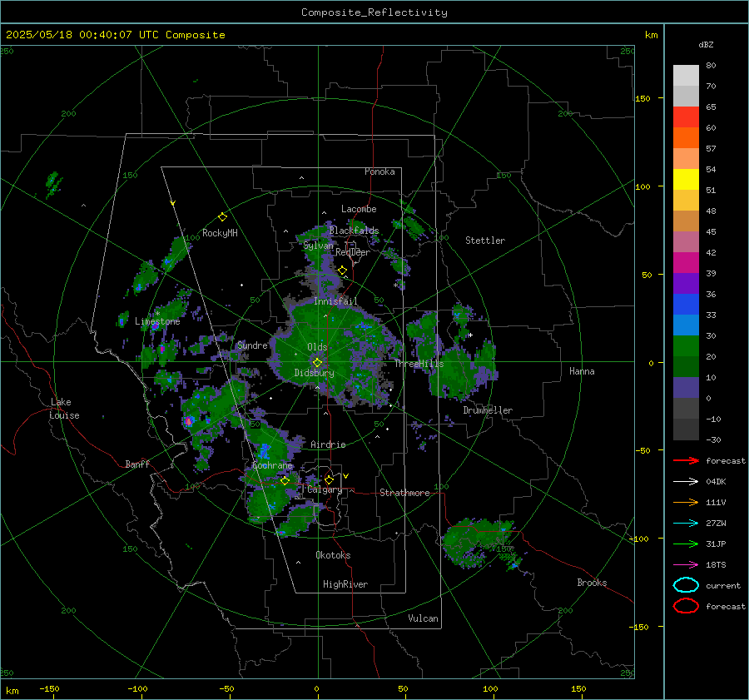Select the 54 dBZ yellow swatch
The height and width of the screenshot is (700, 749).
pyautogui.click(x=686, y=180)
